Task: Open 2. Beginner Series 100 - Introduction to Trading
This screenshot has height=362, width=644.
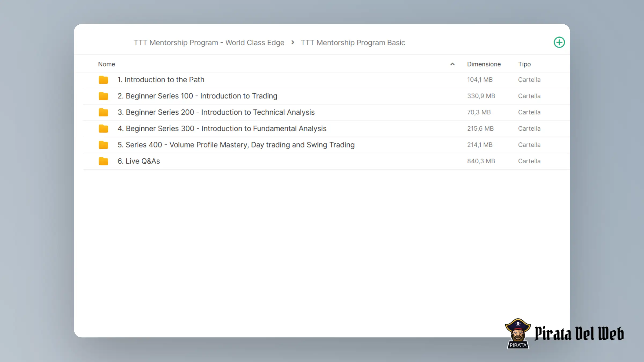Action: (x=197, y=96)
